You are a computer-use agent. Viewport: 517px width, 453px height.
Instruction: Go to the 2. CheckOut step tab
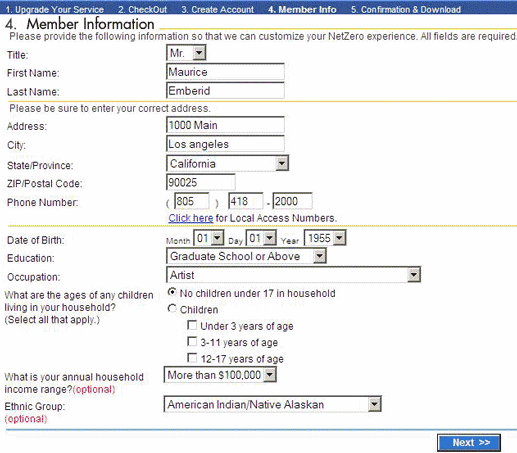[x=143, y=9]
